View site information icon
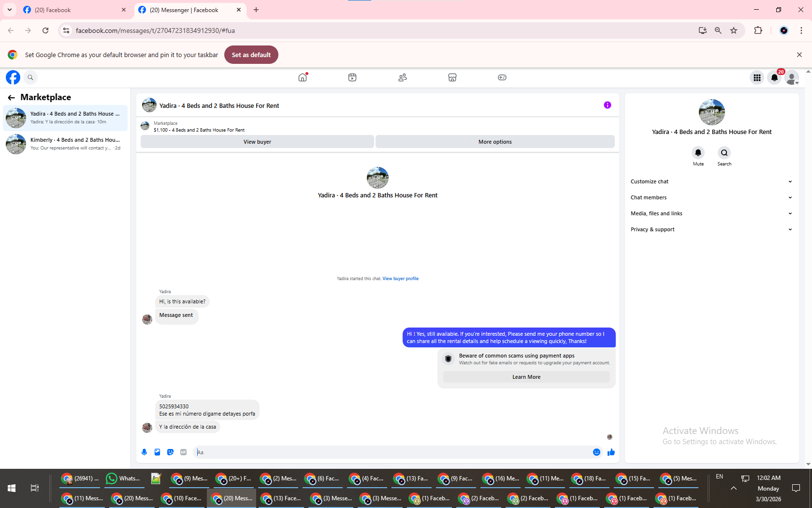Screen dimensions: 812x508 click(66, 30)
